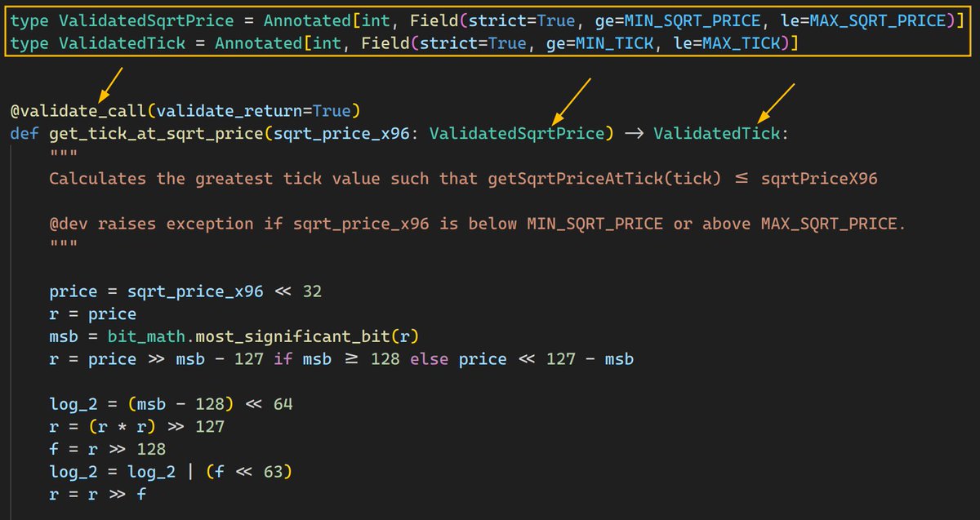Click the function name get_tick_at_sqrt_price
Screen dimensions: 980x520
tap(156, 133)
